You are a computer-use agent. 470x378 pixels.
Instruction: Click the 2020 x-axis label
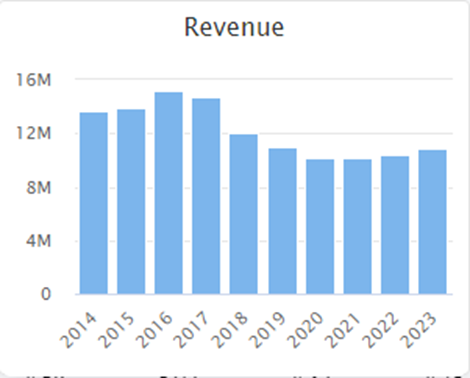pyautogui.click(x=305, y=330)
